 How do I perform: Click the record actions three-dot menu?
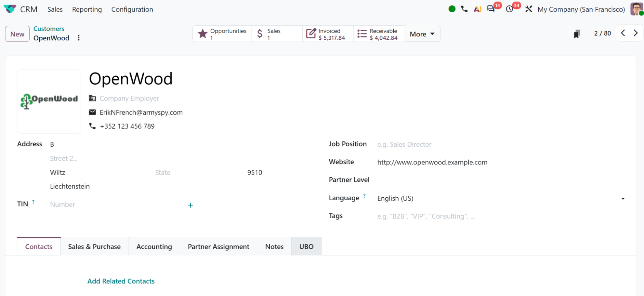(x=79, y=38)
